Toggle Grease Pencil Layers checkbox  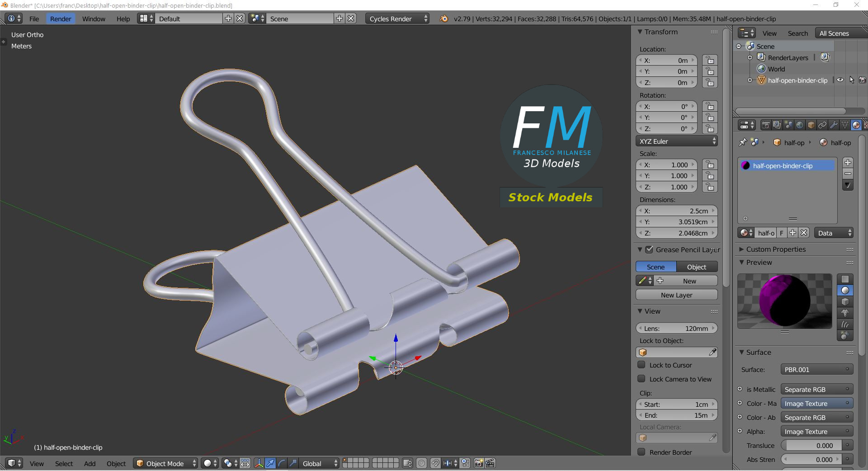(649, 250)
